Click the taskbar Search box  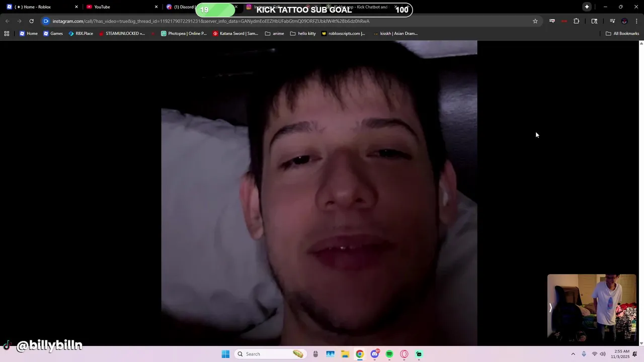(271, 354)
